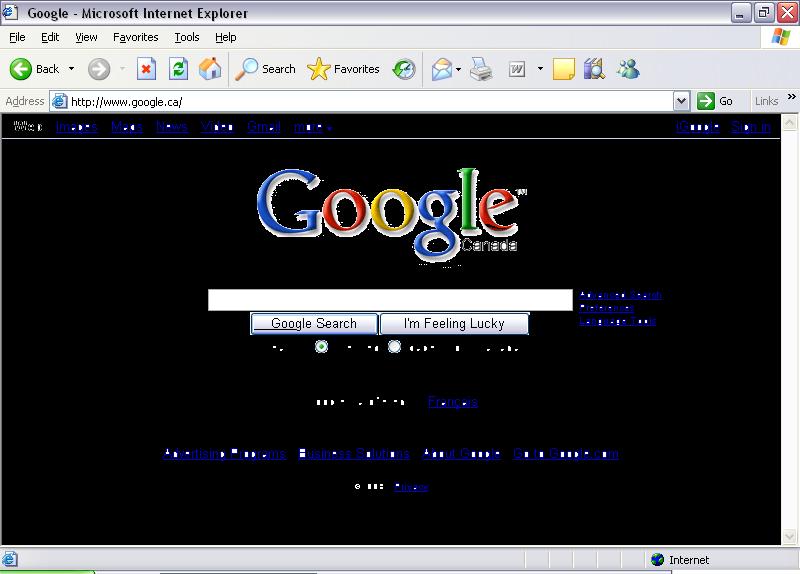This screenshot has width=800, height=574.
Task: Open About Google link
Action: tap(461, 454)
